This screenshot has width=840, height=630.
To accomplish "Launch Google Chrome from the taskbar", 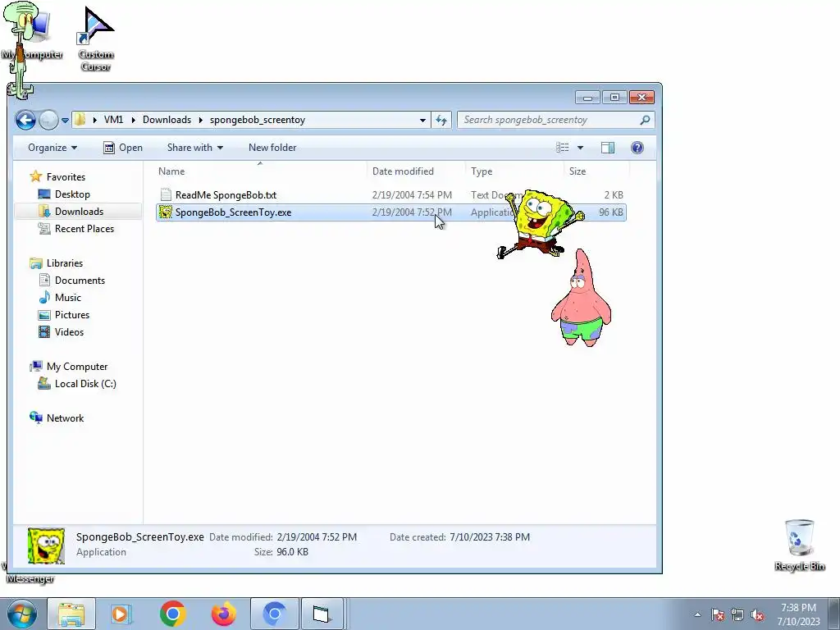I will coord(172,614).
